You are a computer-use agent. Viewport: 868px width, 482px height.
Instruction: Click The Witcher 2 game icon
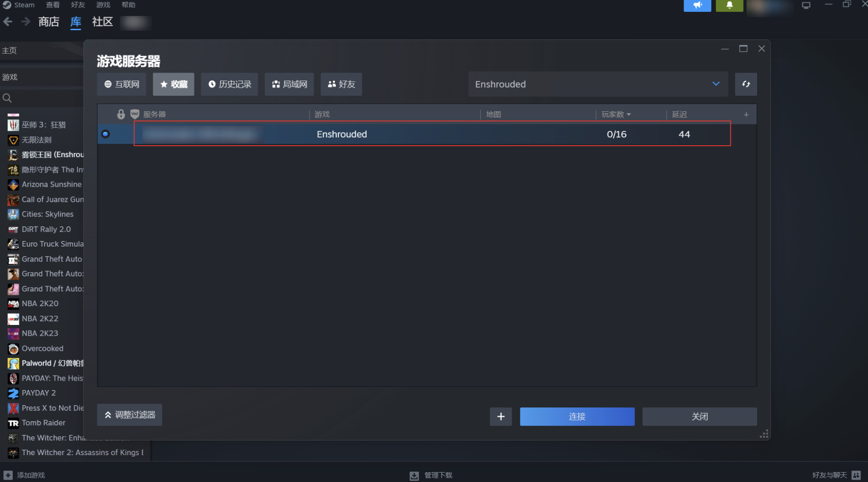[x=13, y=453]
